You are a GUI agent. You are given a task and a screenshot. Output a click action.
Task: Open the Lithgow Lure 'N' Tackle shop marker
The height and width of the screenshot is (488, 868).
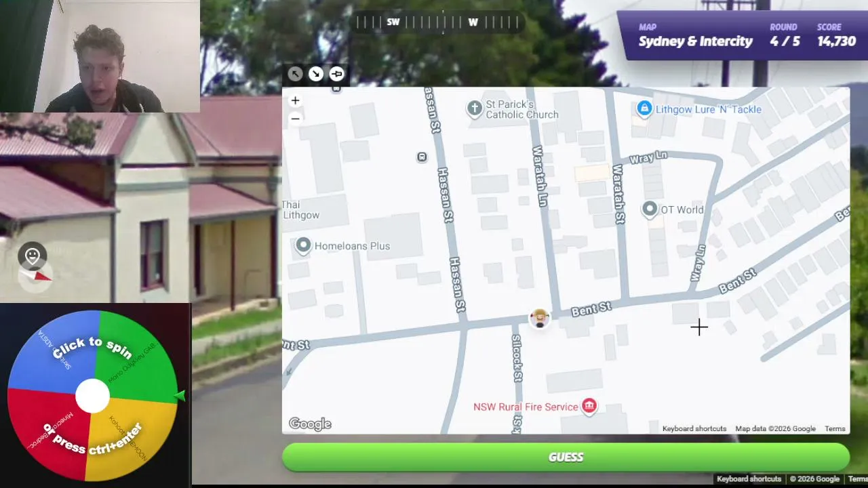[644, 108]
